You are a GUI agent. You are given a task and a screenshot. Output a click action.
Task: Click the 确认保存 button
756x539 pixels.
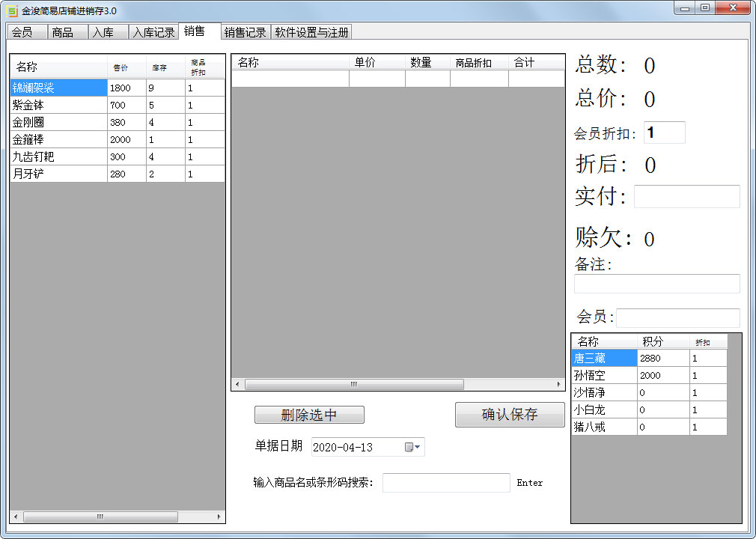[x=510, y=414]
